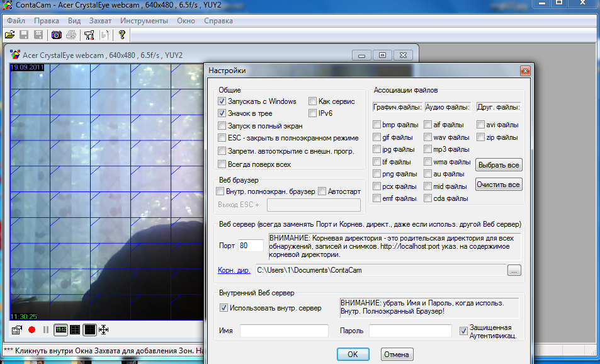Open the Инструменты menu
Screen dimensions: 600x364
[144, 21]
